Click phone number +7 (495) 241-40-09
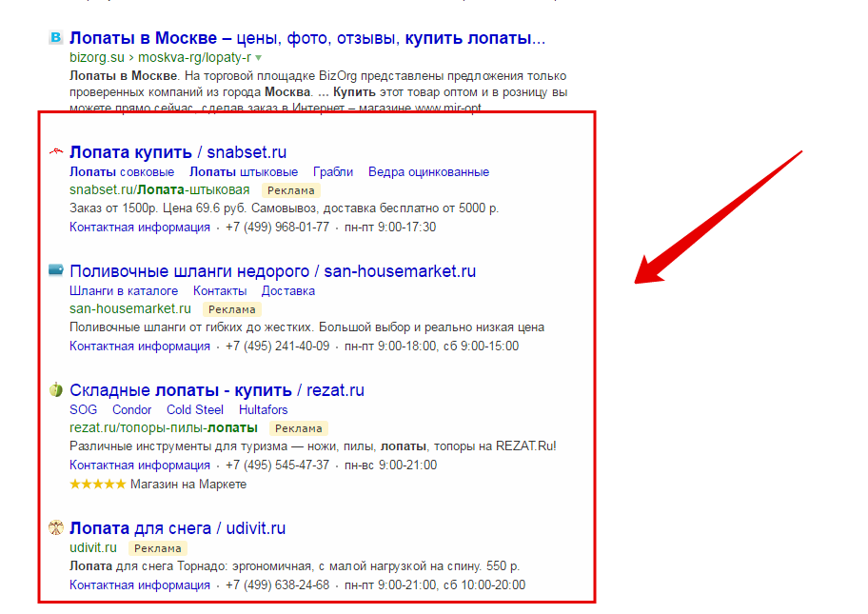This screenshot has width=868, height=614. [277, 347]
